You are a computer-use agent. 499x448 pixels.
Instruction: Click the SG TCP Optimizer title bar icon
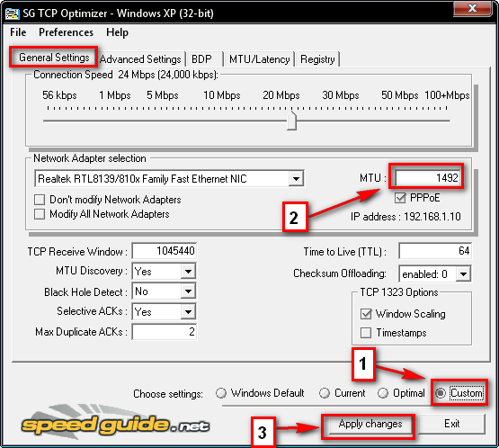(12, 13)
